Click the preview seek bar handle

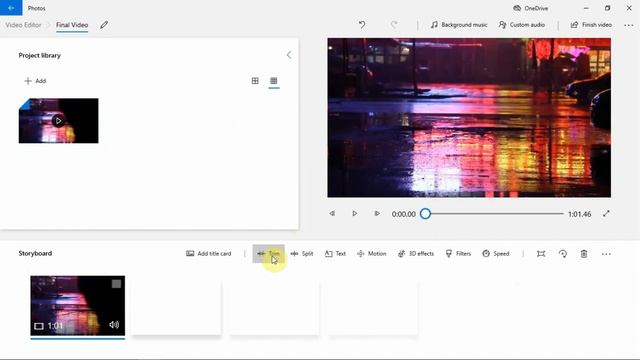click(425, 213)
